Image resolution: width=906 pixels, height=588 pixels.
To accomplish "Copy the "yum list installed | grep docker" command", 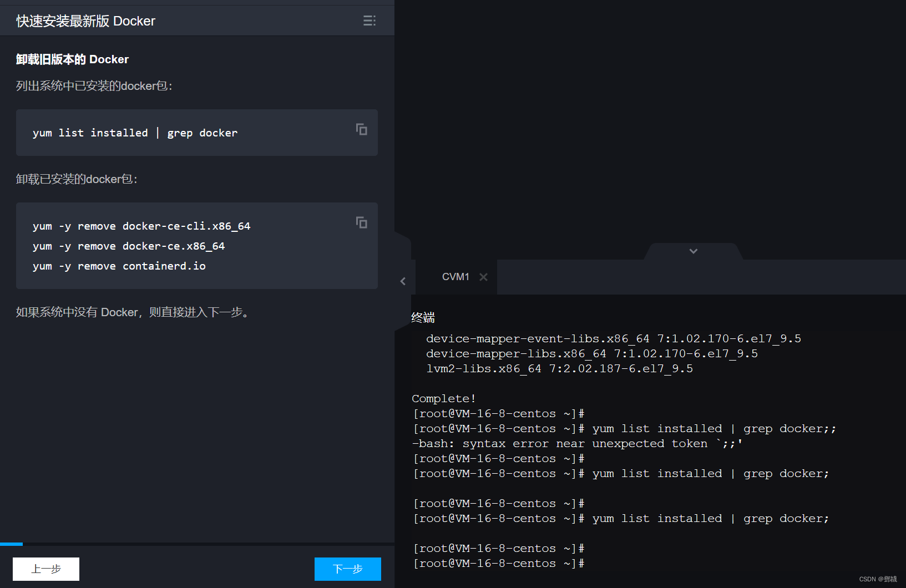I will (361, 129).
